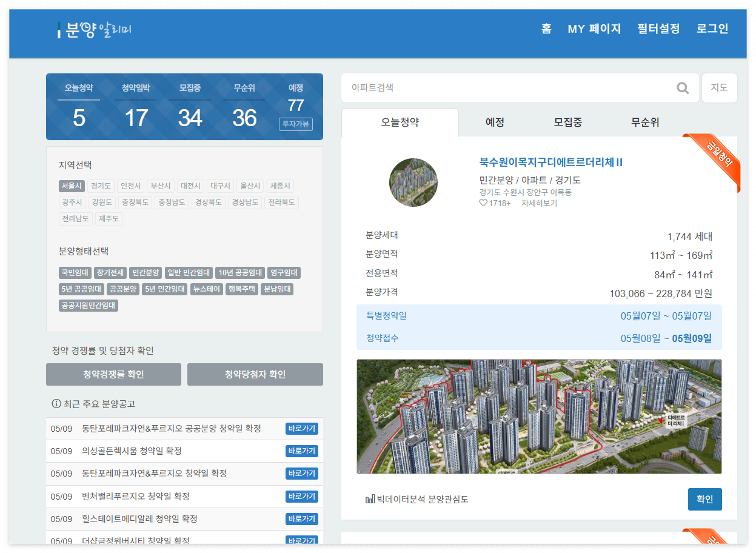Click the search magnifier icon

click(x=683, y=89)
